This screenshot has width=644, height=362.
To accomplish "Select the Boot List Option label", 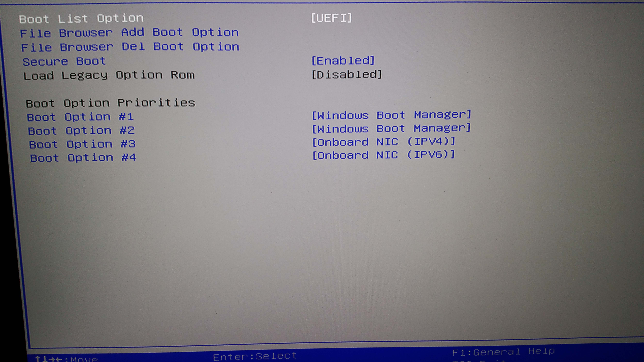I will (x=81, y=19).
